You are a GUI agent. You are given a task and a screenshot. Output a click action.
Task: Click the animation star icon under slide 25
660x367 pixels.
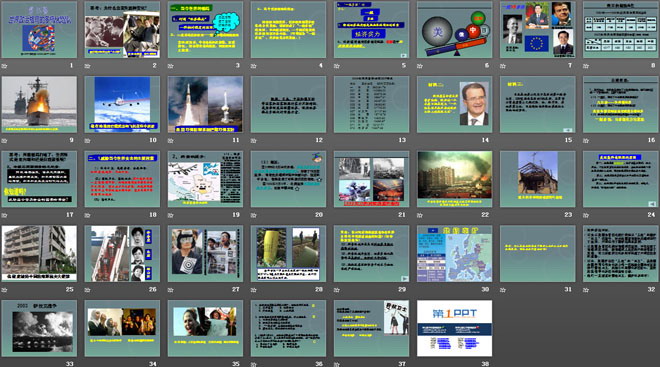pos(4,290)
